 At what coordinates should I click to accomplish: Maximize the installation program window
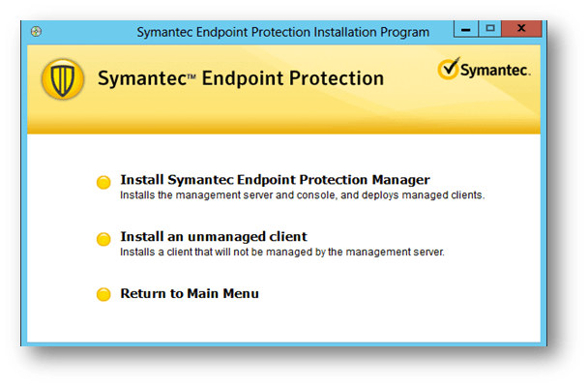click(491, 31)
